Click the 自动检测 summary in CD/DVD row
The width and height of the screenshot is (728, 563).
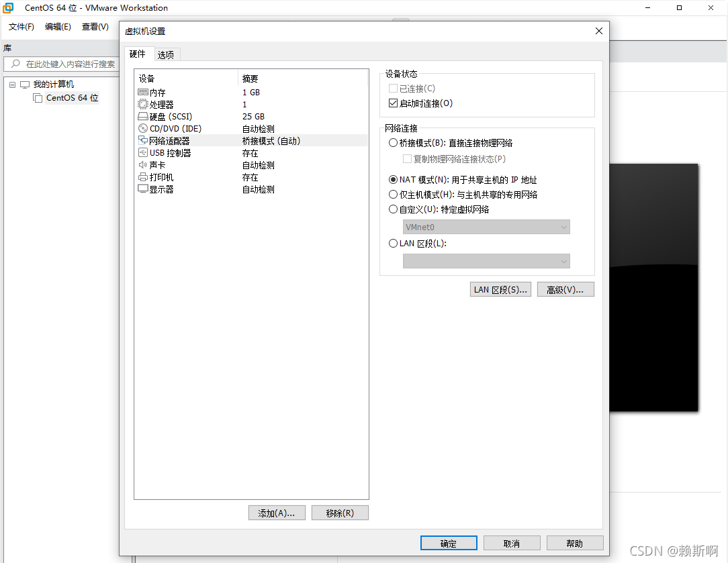259,128
